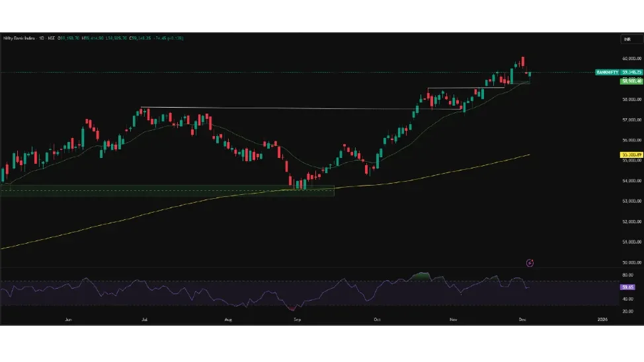This screenshot has height=362, width=644.
Task: Click the 57,000.00 price axis label
Action: [631, 120]
